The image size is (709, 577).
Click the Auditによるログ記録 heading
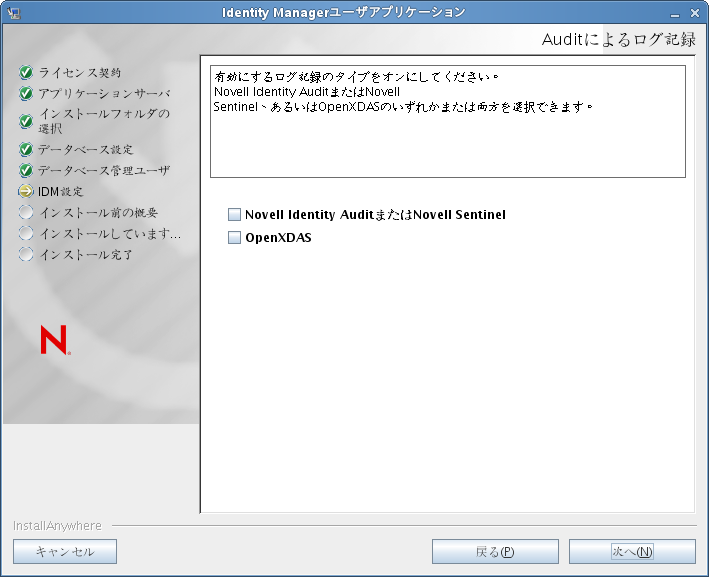point(619,39)
